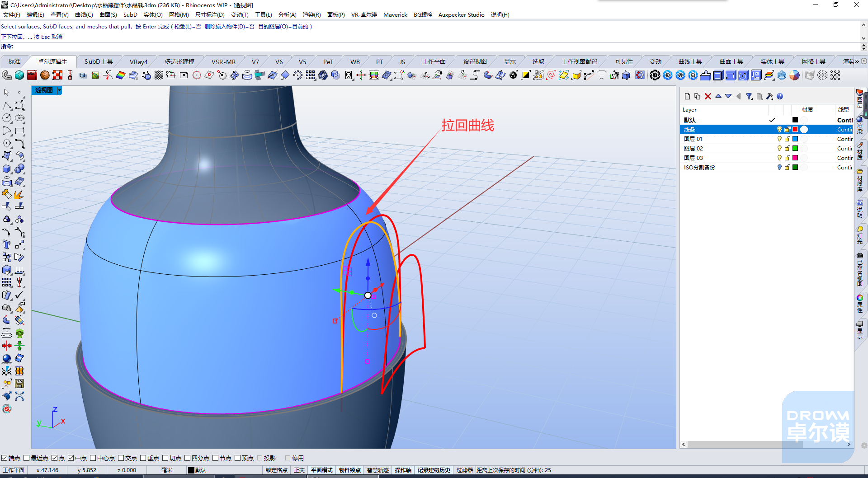Open the 曲面(S) menu
This screenshot has width=868, height=478.
pyautogui.click(x=108, y=15)
